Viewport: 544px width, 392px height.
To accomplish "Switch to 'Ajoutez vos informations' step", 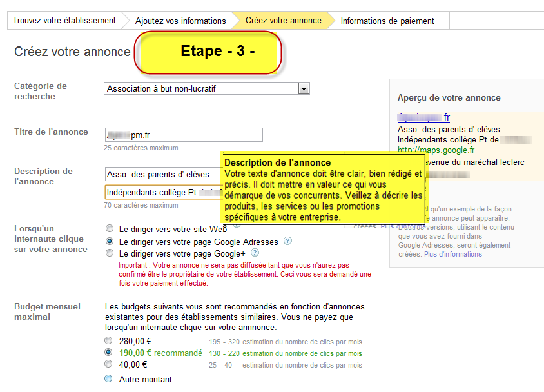I will click(x=180, y=21).
